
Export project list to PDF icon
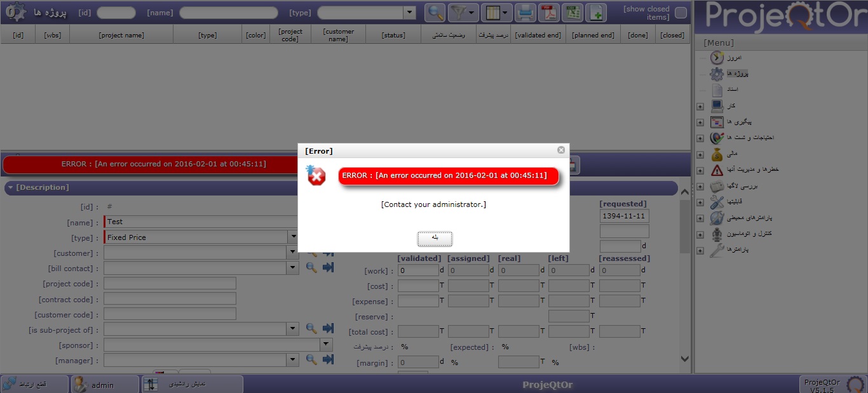pyautogui.click(x=548, y=13)
